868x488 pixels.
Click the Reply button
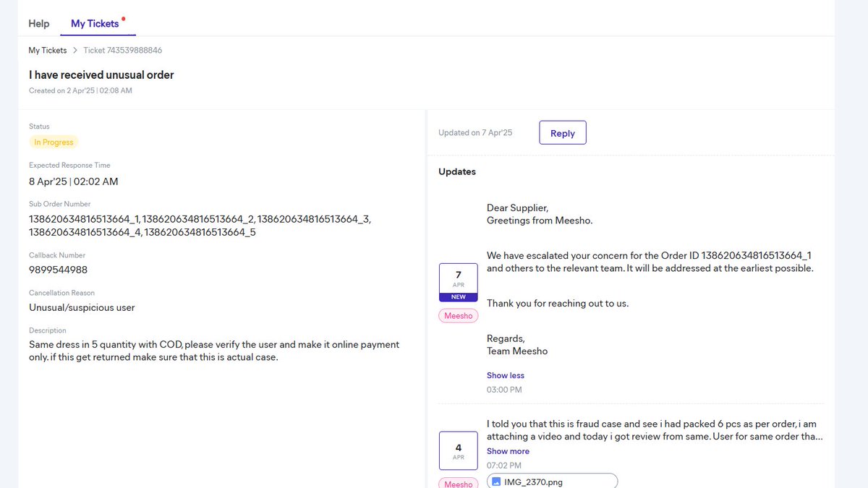click(563, 133)
